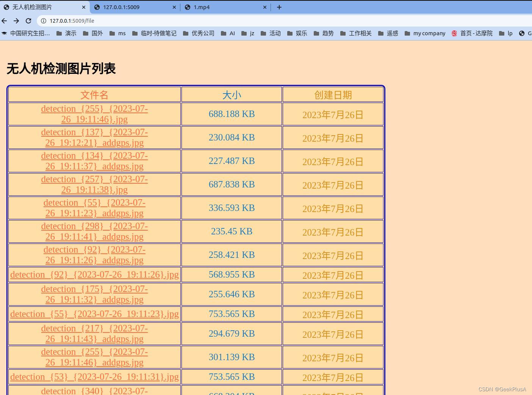
Task: Open the 活动 bookmark folder
Action: point(271,33)
